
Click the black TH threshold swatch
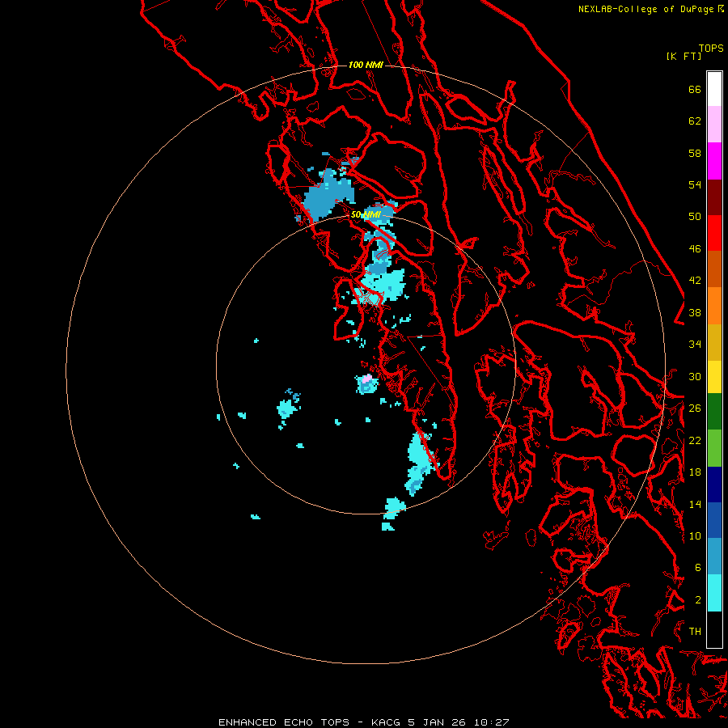click(x=714, y=629)
